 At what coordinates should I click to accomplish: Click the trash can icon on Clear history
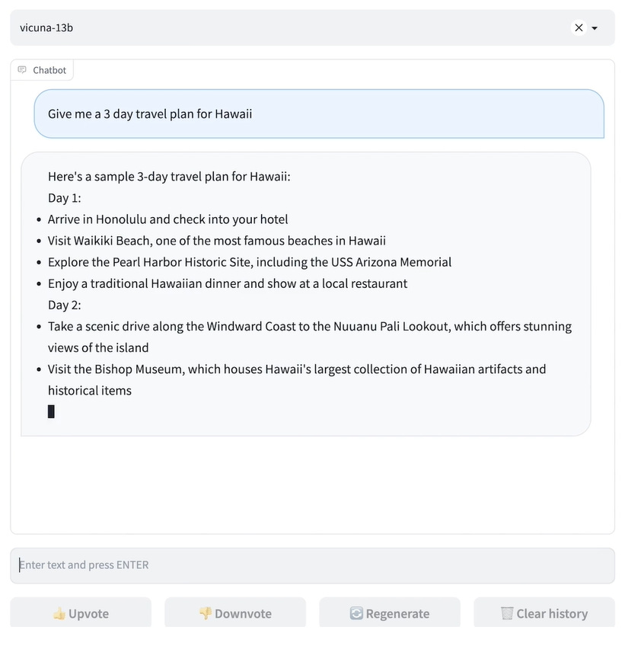click(507, 613)
